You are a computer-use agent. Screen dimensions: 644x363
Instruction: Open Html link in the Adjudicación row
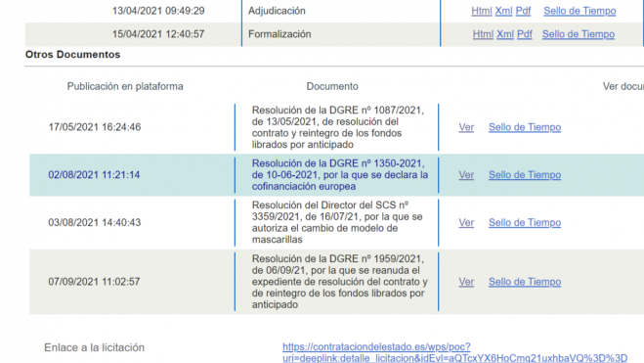482,11
